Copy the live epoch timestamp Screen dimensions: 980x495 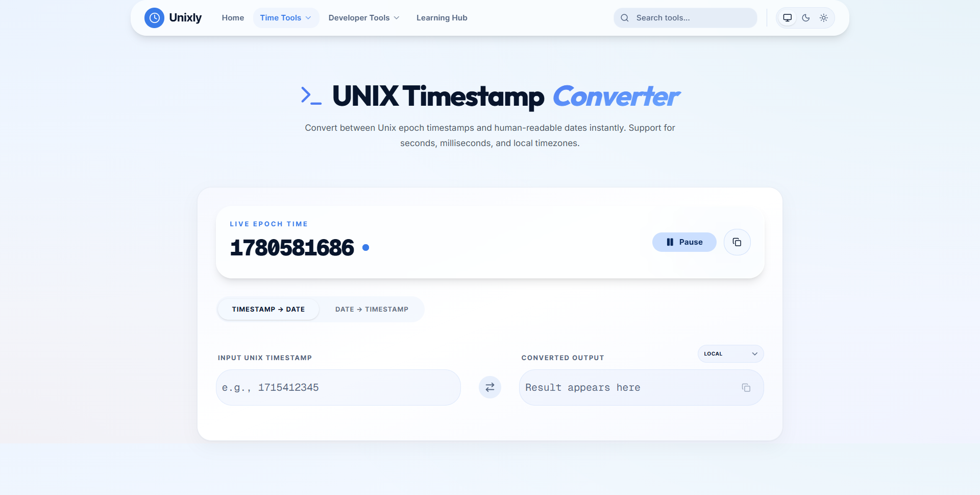737,242
